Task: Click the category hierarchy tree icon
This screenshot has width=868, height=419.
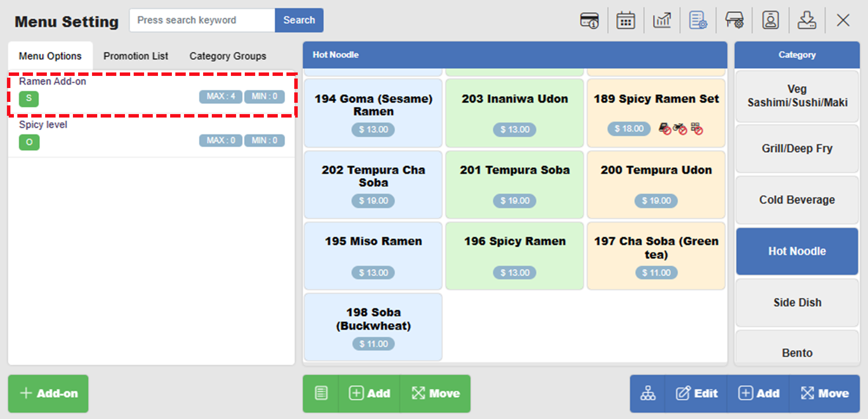Action: 648,393
